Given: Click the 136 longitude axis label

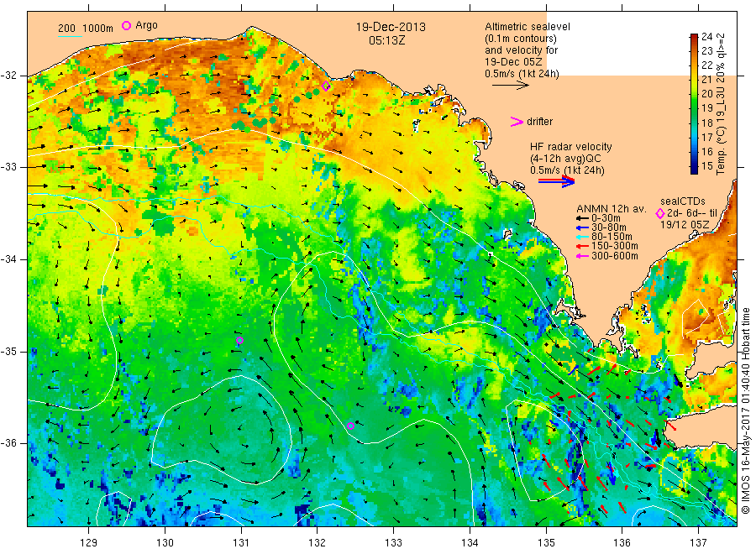Looking at the screenshot, I should click(x=622, y=543).
